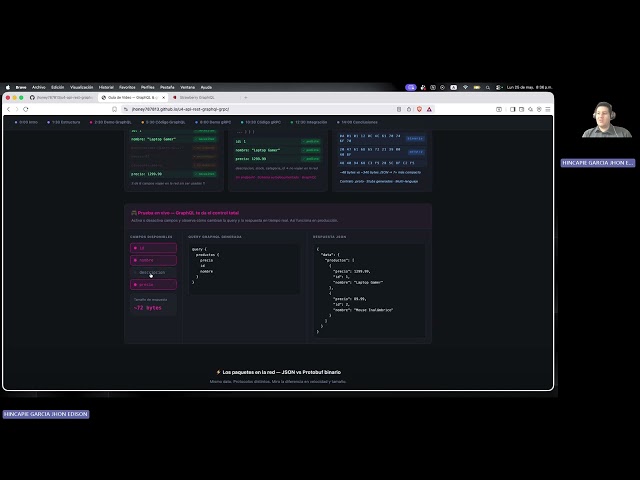The width and height of the screenshot is (640, 480).
Task: Check the battery status icon
Action: click(x=476, y=87)
